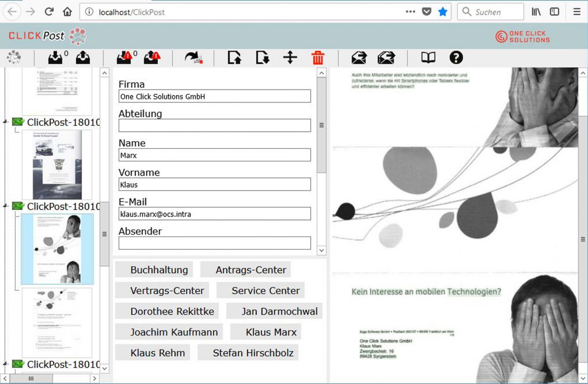588x384 pixels.
Task: Open the page actions three-dot menu
Action: (x=411, y=12)
